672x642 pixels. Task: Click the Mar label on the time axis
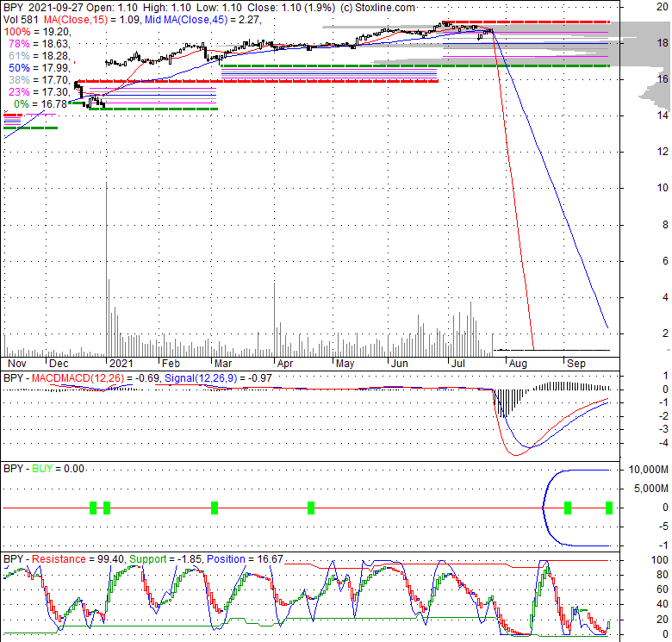click(223, 364)
